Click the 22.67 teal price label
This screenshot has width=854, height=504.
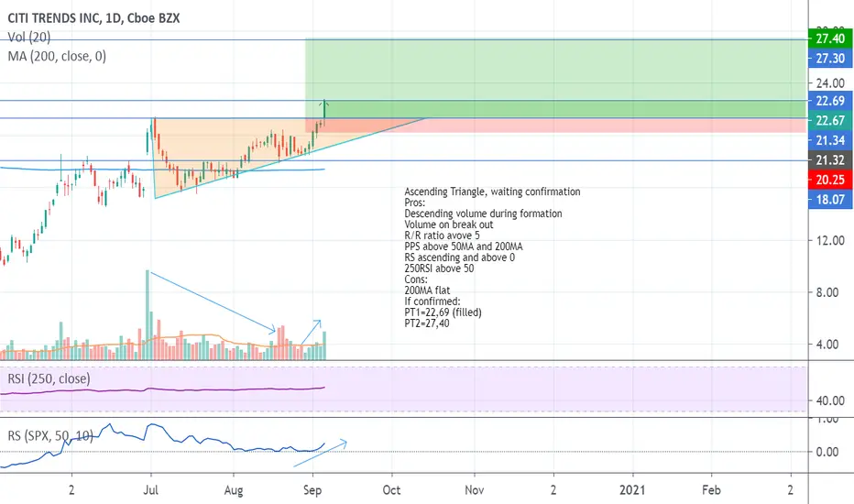(830, 120)
